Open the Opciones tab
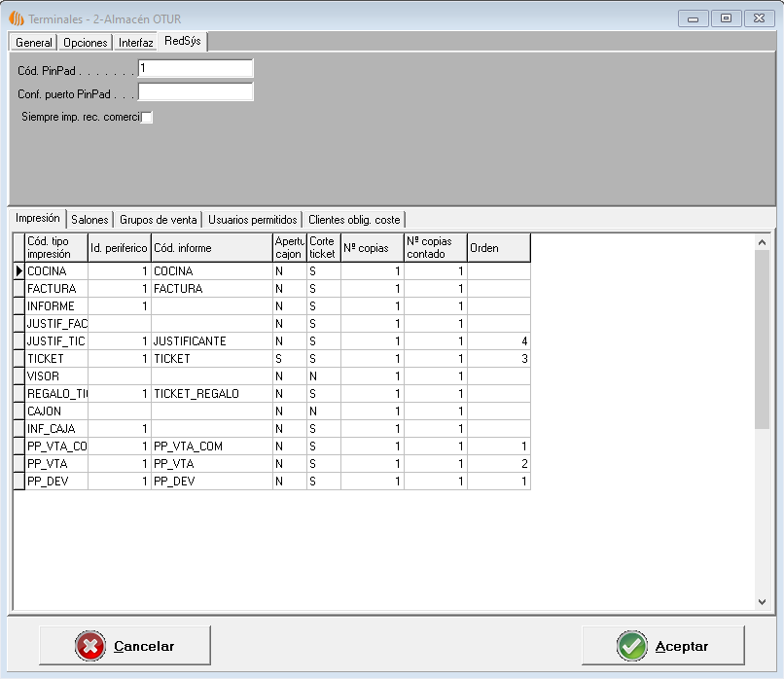Viewport: 784px width, 679px height. (86, 43)
